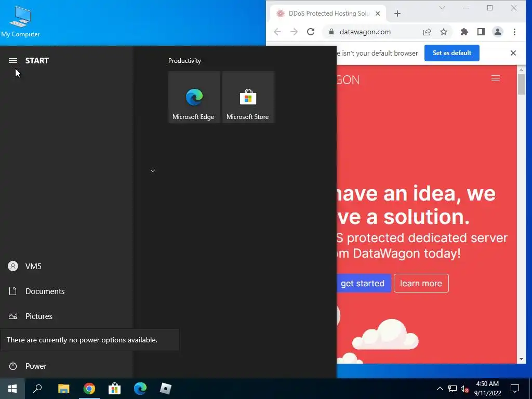Launch Microsoft Store tile
Image resolution: width=532 pixels, height=399 pixels.
(x=248, y=97)
